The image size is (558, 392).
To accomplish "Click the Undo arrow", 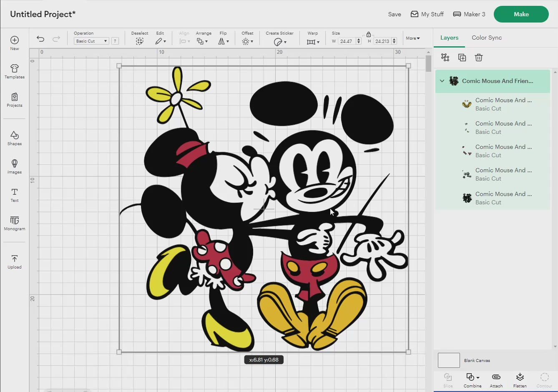I will (40, 39).
